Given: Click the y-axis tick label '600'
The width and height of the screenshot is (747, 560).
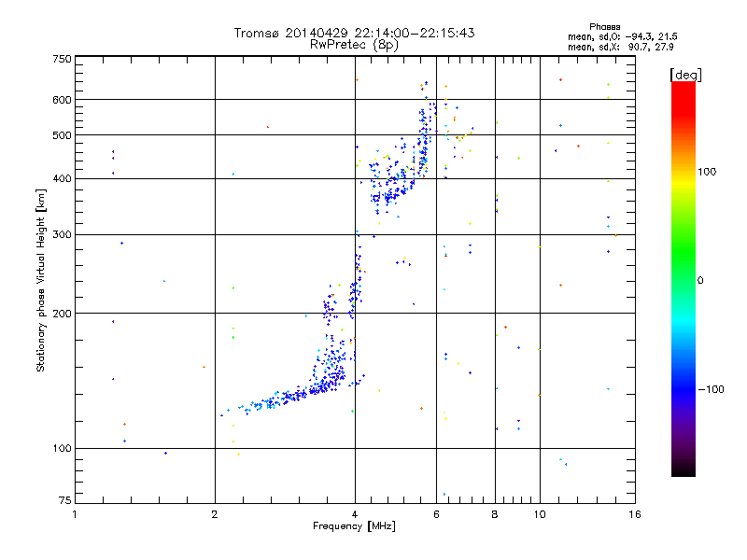Looking at the screenshot, I should click(62, 100).
